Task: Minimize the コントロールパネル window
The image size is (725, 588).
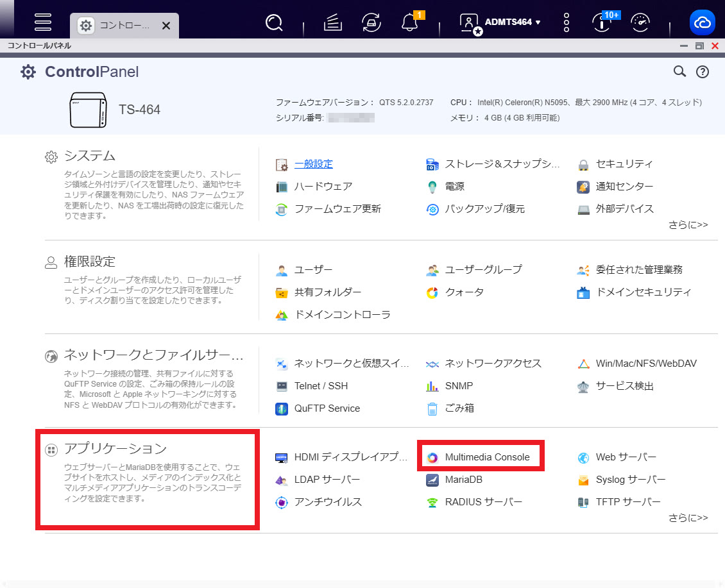Action: coord(684,46)
